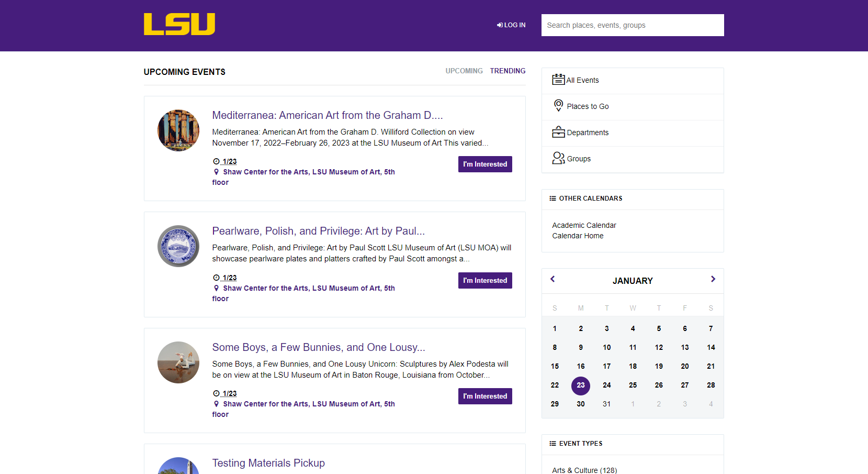This screenshot has width=868, height=474.
Task: Click the clock icon on Some Boys event
Action: (x=216, y=393)
